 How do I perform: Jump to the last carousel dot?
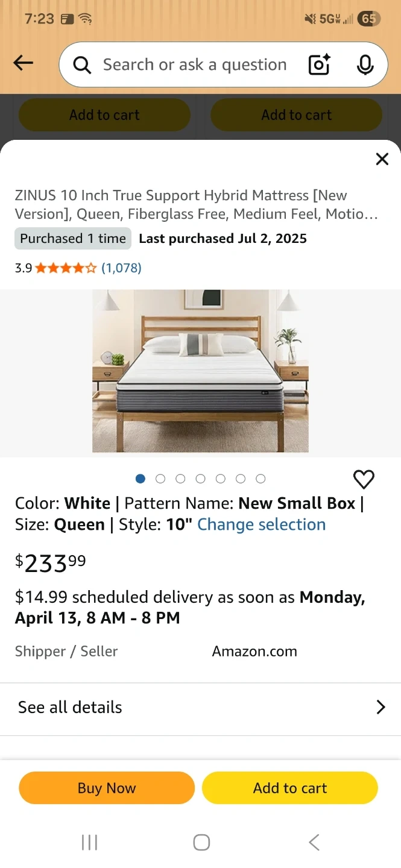(260, 479)
